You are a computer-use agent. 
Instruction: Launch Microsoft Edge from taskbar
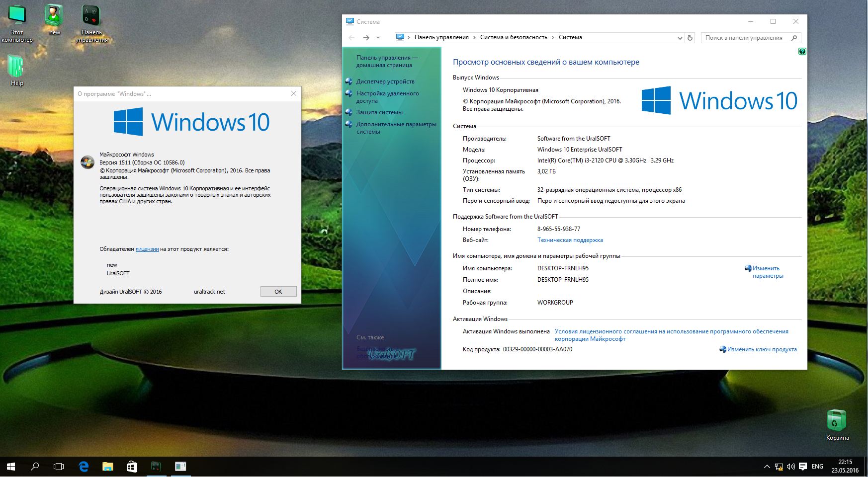click(x=84, y=467)
